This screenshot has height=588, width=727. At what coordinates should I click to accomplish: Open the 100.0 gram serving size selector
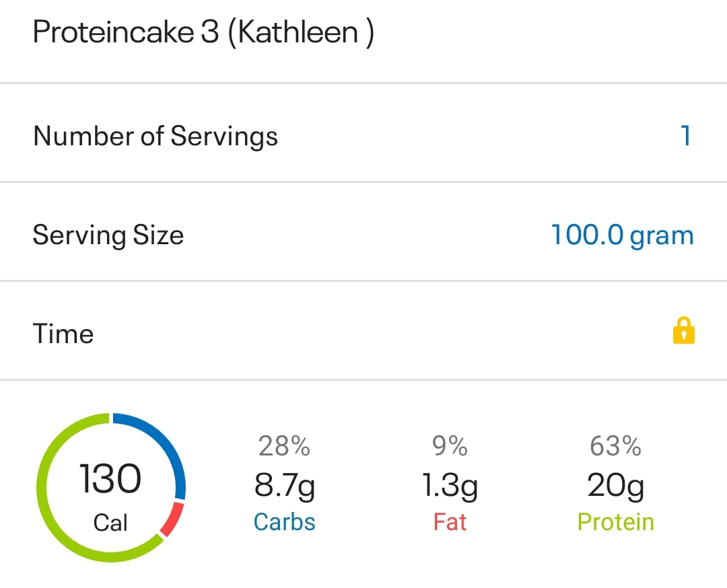pos(622,235)
